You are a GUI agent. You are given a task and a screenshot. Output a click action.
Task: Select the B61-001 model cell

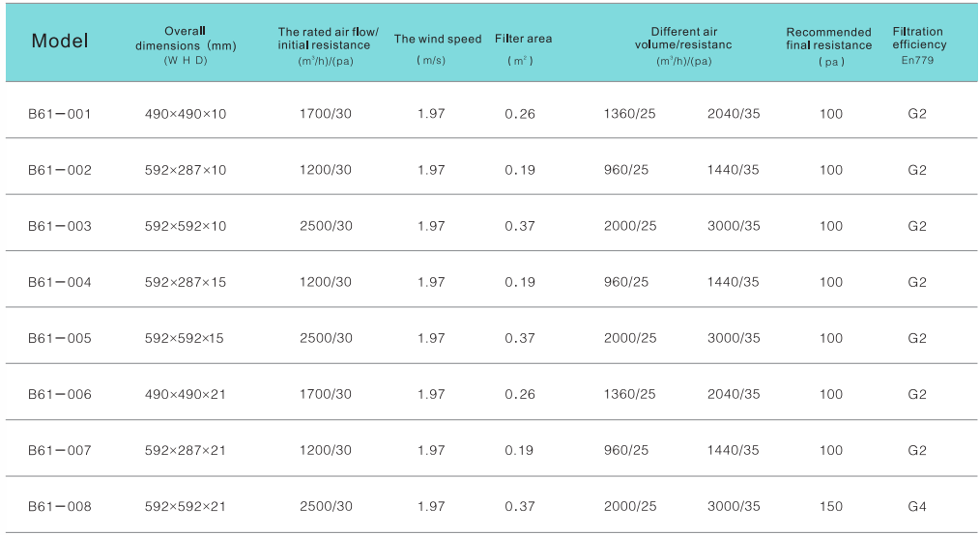click(x=60, y=114)
